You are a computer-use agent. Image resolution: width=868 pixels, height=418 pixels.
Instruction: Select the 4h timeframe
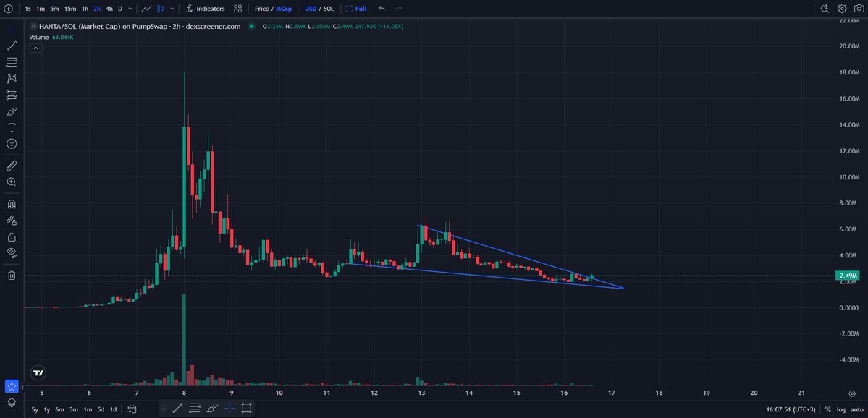tap(109, 9)
